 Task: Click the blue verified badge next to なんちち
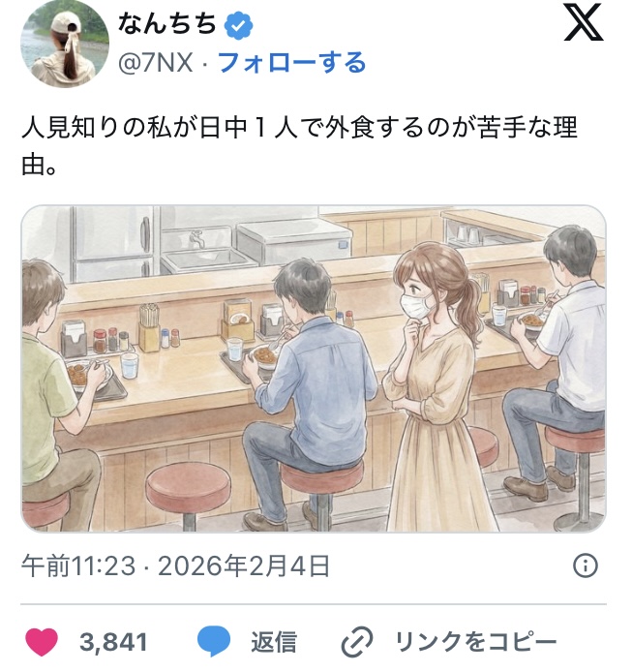pos(239,26)
